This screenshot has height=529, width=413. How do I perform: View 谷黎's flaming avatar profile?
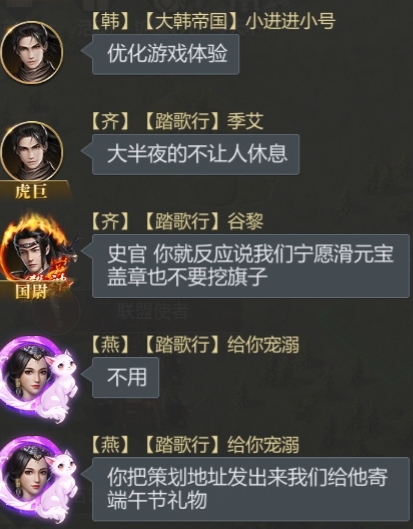36,249
